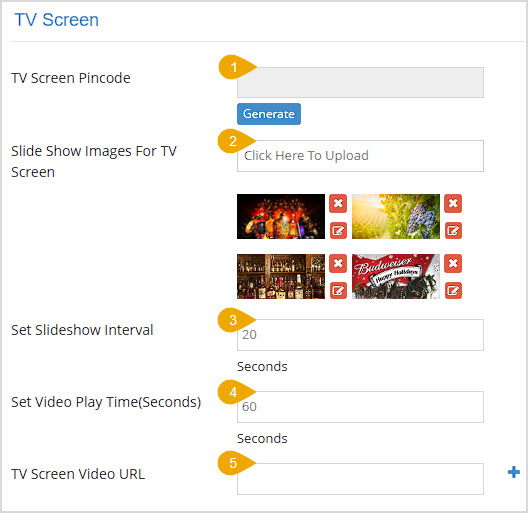Image resolution: width=528 pixels, height=513 pixels.
Task: Click the Set Slideshow Interval label
Action: coord(82,330)
